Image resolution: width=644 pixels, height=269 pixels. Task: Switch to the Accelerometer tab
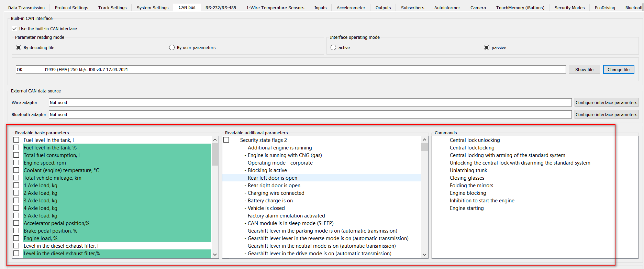click(351, 8)
